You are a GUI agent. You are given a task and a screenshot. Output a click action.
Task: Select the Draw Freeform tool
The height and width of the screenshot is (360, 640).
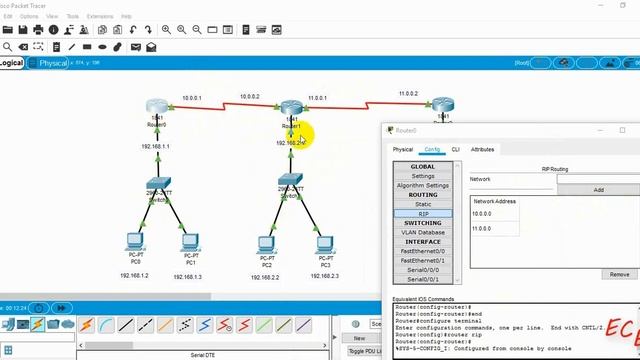(x=118, y=47)
